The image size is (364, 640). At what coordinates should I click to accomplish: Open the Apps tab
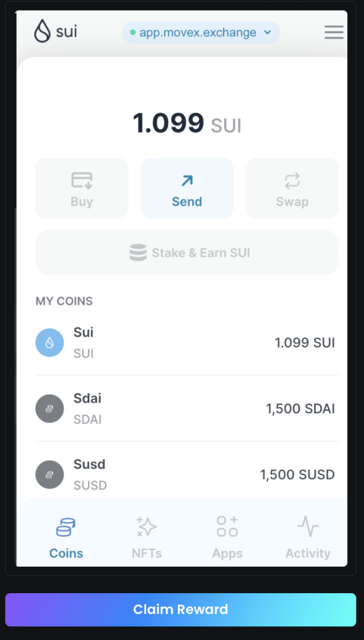pyautogui.click(x=227, y=538)
